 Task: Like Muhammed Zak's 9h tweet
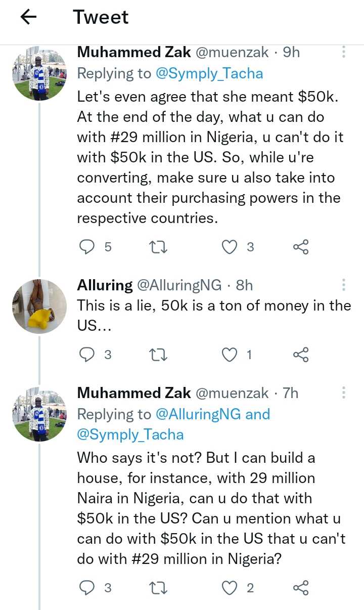tap(230, 247)
